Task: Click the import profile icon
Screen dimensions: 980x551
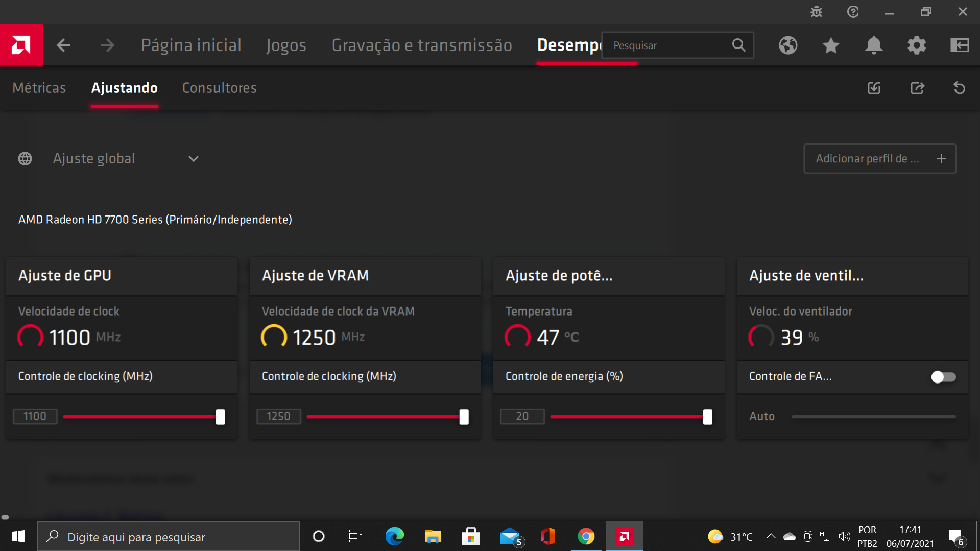Action: (x=874, y=88)
